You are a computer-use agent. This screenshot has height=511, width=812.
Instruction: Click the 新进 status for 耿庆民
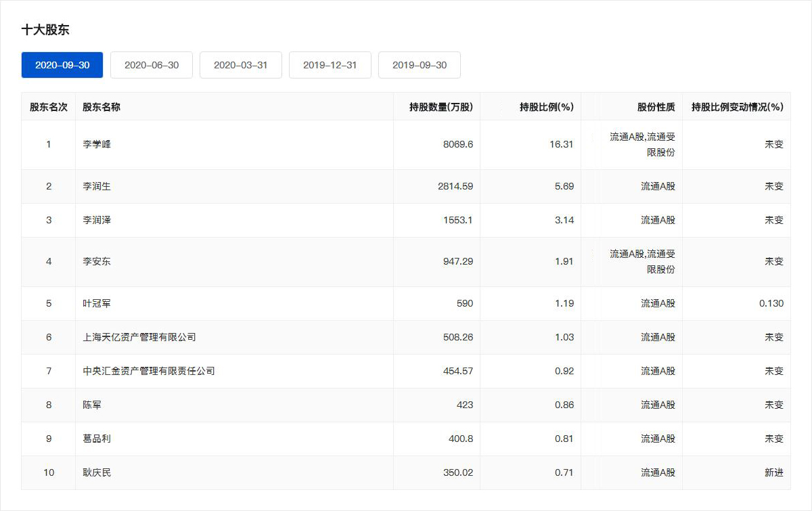pos(773,472)
